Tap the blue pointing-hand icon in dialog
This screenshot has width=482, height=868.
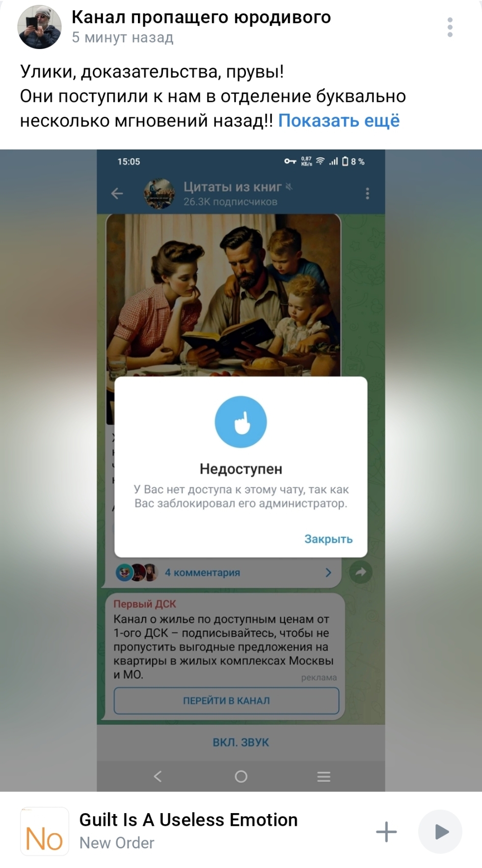[241, 422]
